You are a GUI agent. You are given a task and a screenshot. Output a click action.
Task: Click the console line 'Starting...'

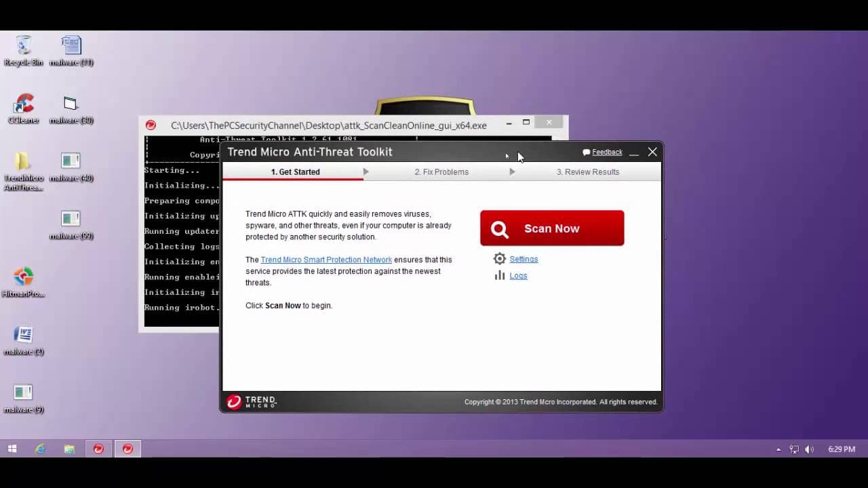172,170
